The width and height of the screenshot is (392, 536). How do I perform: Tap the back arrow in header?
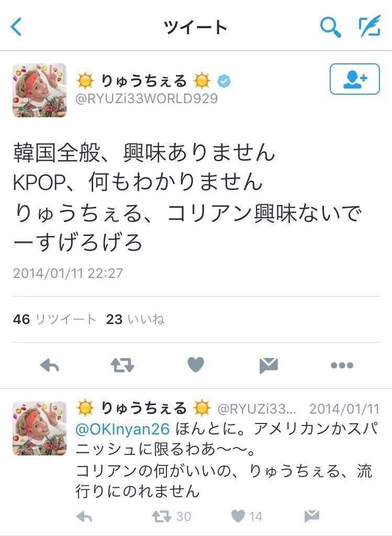[x=16, y=27]
